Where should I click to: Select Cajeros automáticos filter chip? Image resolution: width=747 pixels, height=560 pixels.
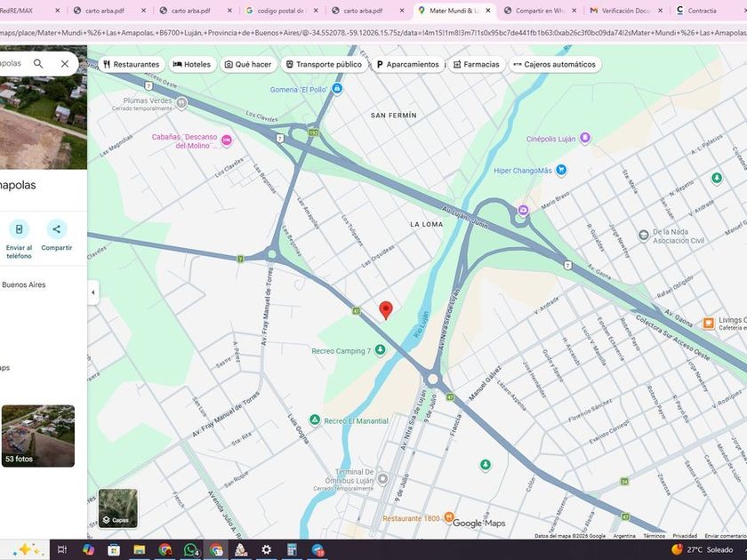(x=553, y=65)
